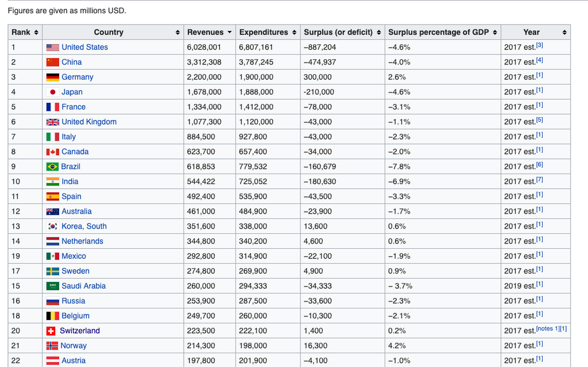Click the United States flag icon
Viewport: 588px width, 367px height.
point(53,47)
